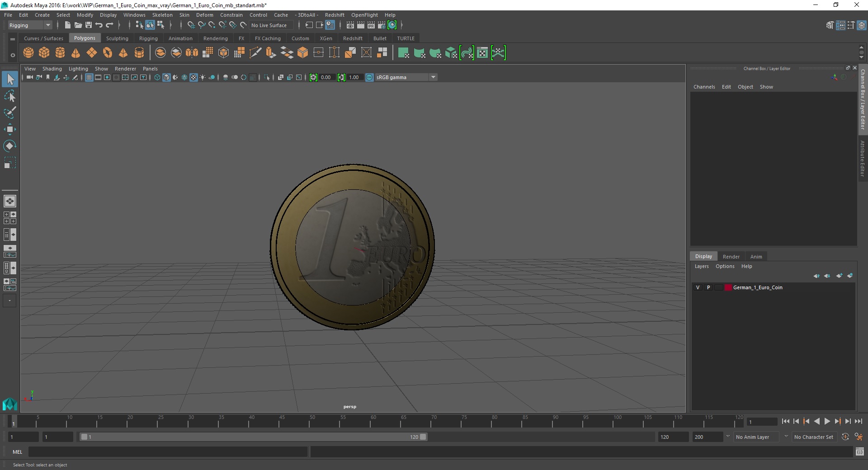Open the Rendering shelf tab
This screenshot has width=868, height=470.
point(215,38)
